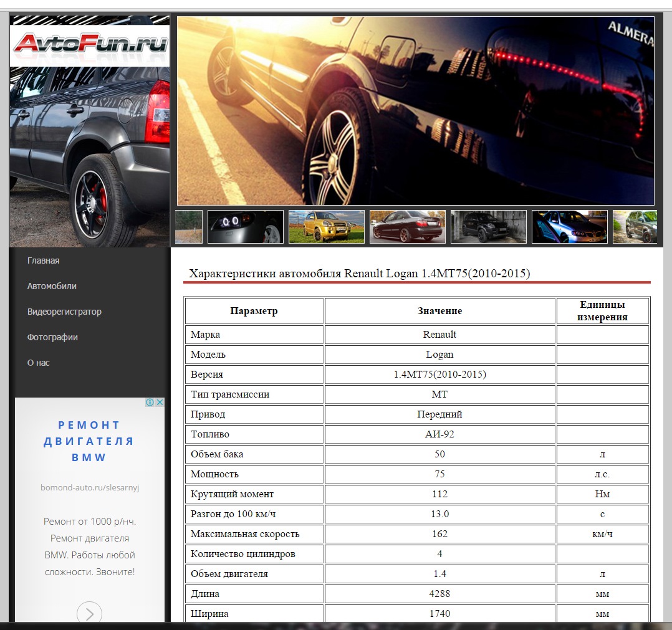The width and height of the screenshot is (672, 630).
Task: Click the 'Нм' unit cell
Action: 603,494
